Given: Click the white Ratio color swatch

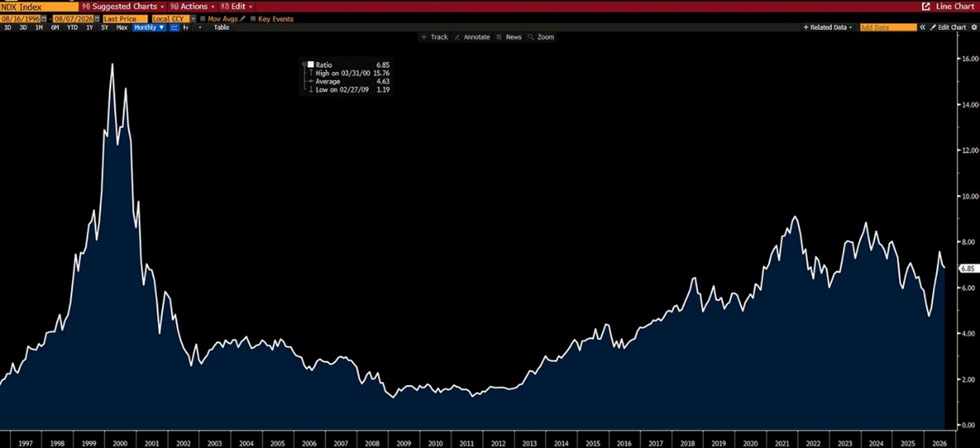Looking at the screenshot, I should coord(310,64).
